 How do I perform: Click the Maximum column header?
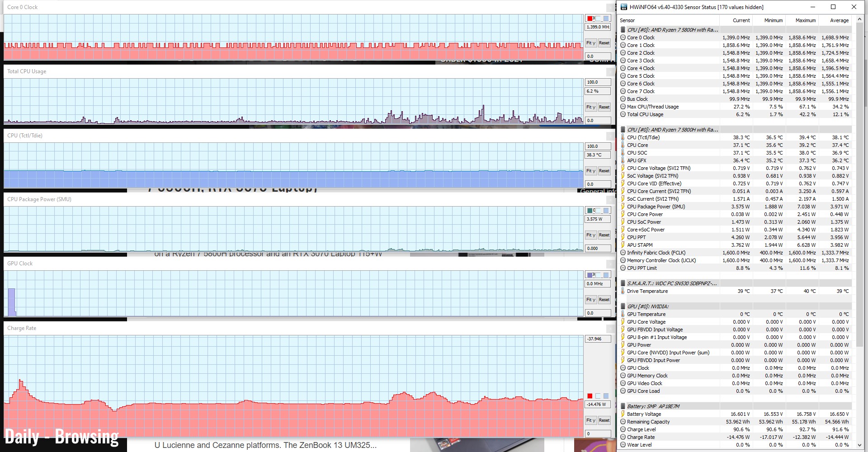(x=805, y=20)
